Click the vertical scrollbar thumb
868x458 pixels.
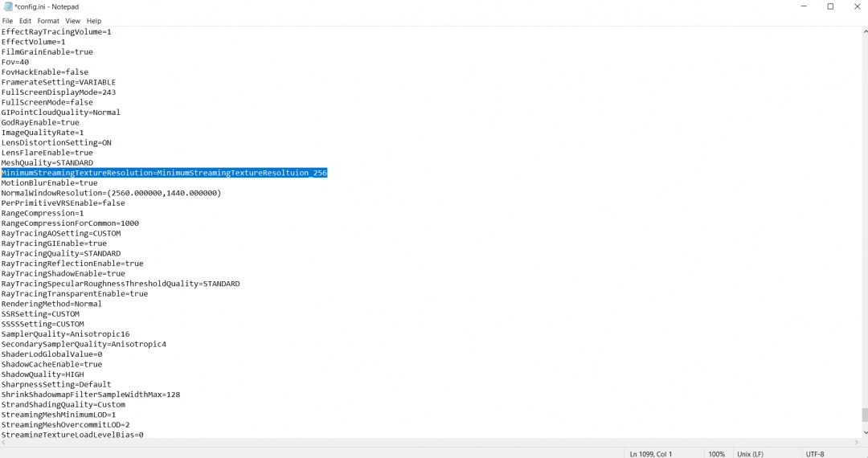click(x=865, y=415)
